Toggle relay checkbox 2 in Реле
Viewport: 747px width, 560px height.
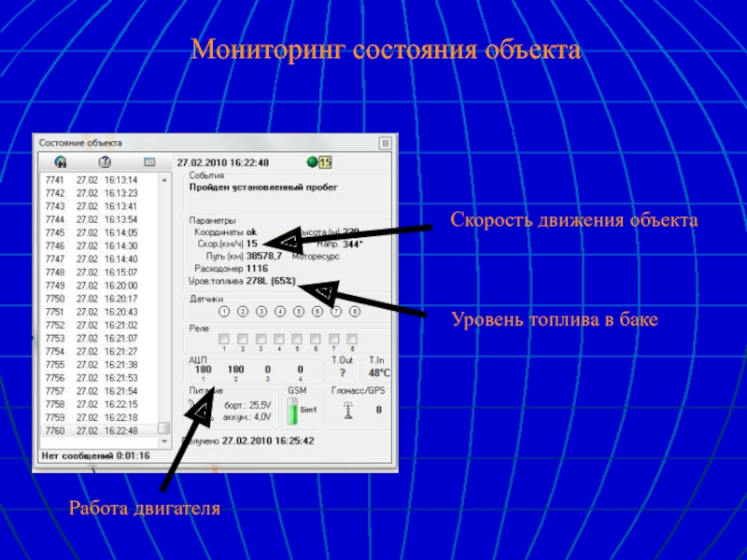click(x=243, y=339)
